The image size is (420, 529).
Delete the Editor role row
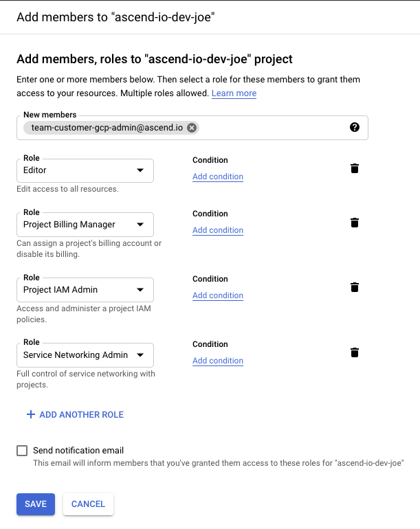tap(355, 168)
